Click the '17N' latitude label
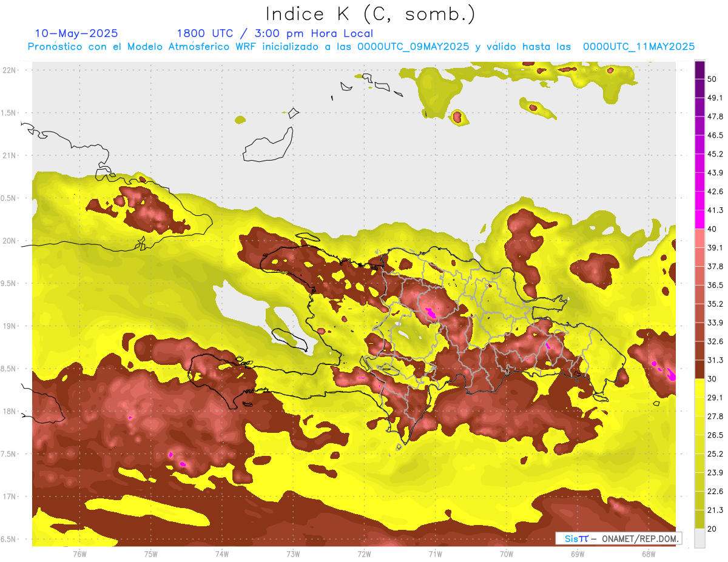Screen dimensions: 728x562 (10, 497)
